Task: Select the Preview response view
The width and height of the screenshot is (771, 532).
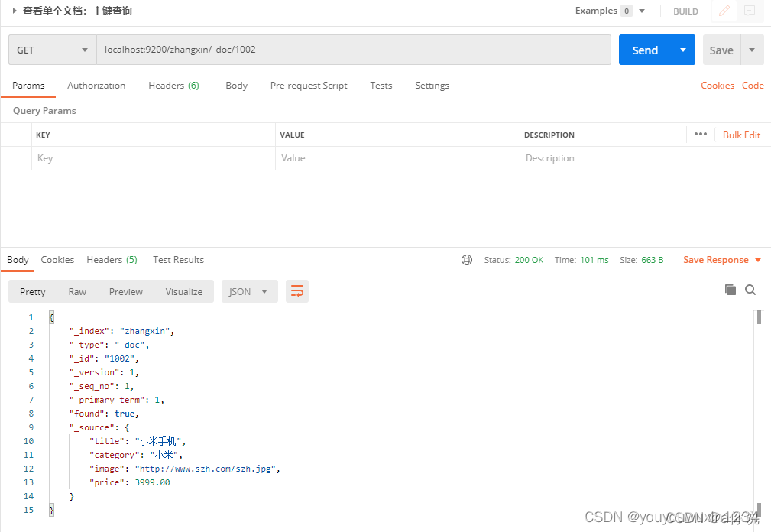Action: coord(126,291)
